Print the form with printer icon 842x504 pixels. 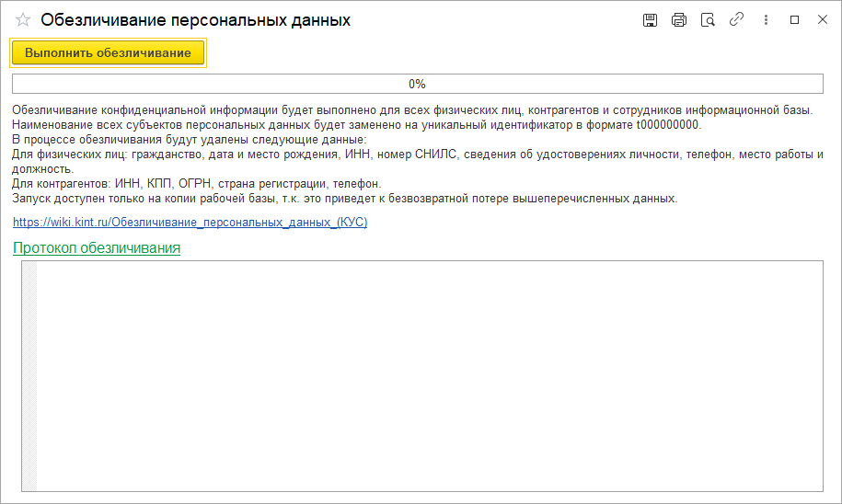679,20
